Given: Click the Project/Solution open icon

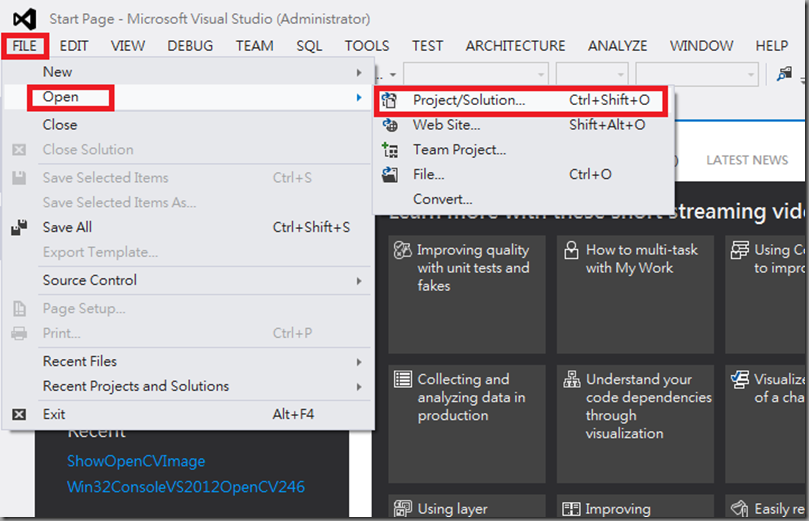Looking at the screenshot, I should (389, 100).
